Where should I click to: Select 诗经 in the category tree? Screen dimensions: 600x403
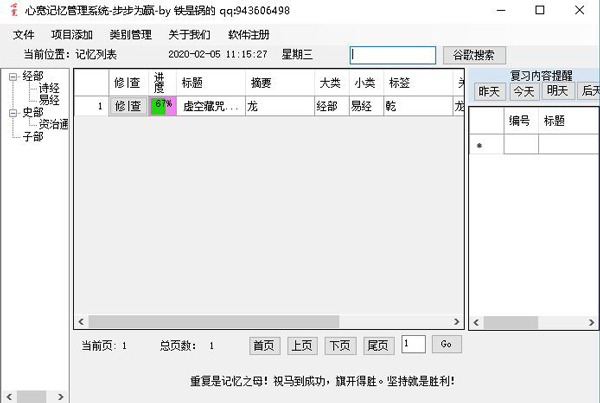coord(50,88)
